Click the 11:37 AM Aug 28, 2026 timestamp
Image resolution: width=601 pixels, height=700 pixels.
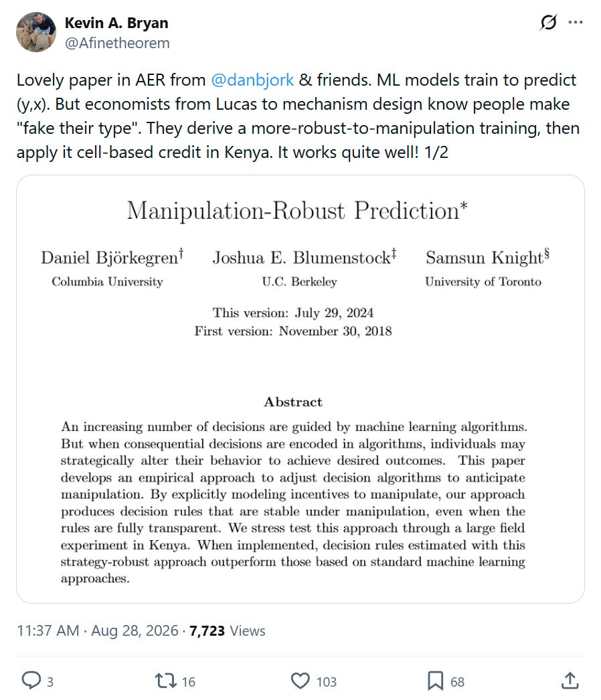(x=97, y=631)
